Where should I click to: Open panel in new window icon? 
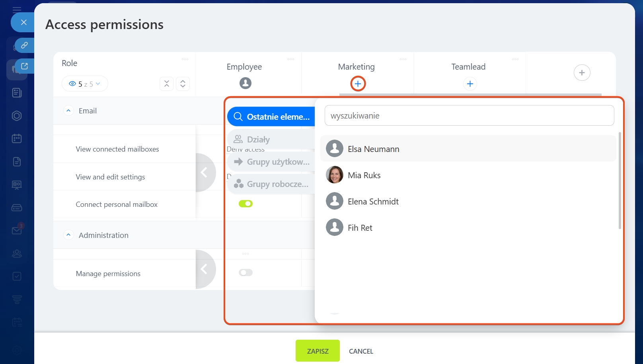click(x=24, y=66)
